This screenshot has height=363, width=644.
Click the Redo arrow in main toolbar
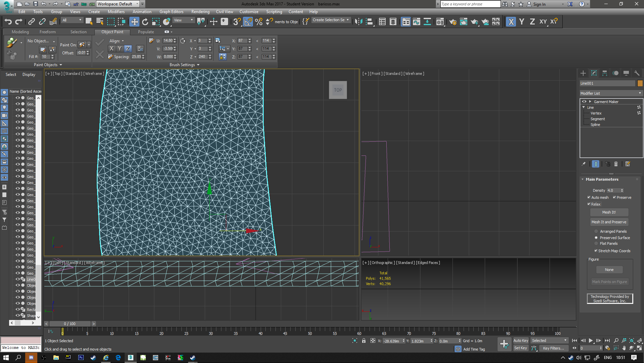19,22
